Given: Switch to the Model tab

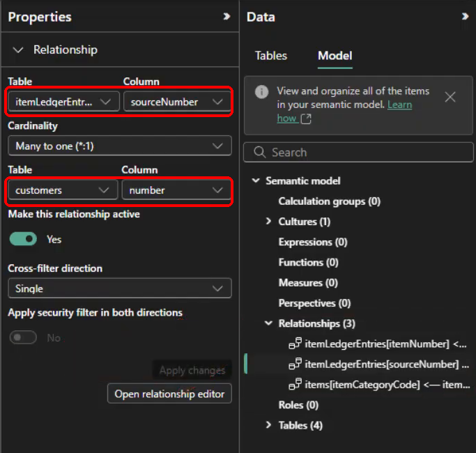Looking at the screenshot, I should [x=335, y=56].
